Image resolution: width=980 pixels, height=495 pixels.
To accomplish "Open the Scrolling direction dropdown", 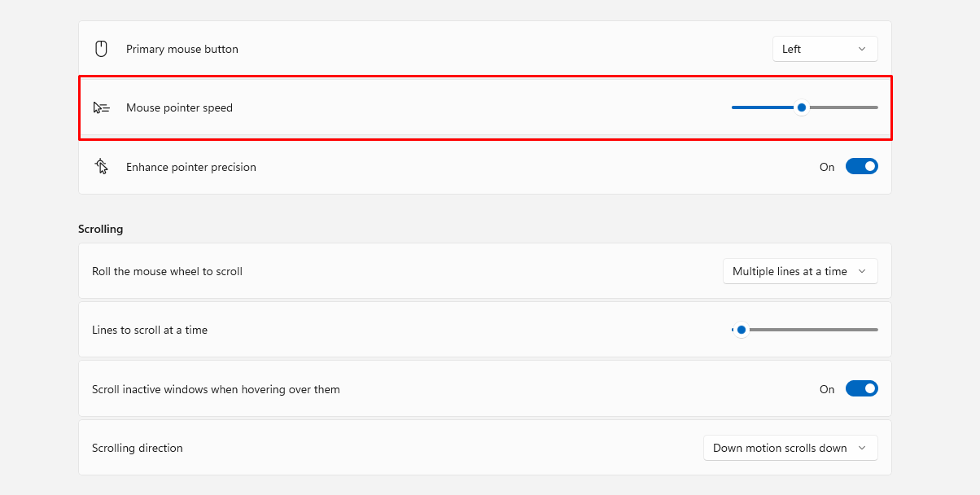I will point(790,448).
